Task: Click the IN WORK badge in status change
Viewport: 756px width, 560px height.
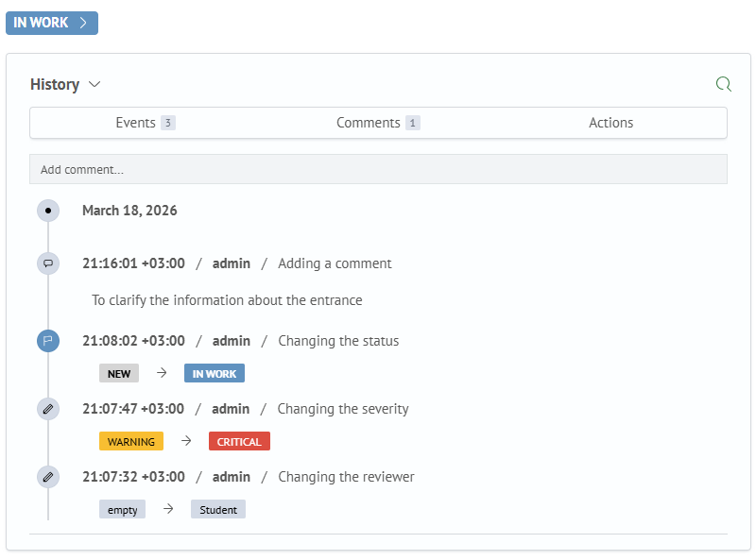Action: (215, 374)
